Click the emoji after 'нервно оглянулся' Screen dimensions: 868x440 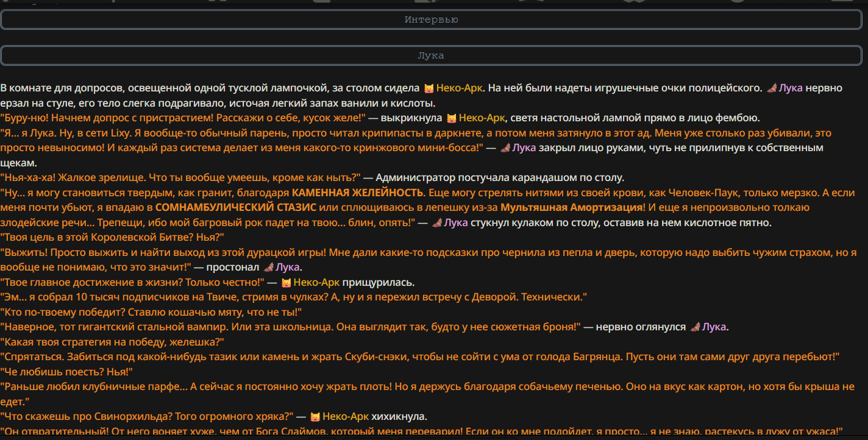695,327
